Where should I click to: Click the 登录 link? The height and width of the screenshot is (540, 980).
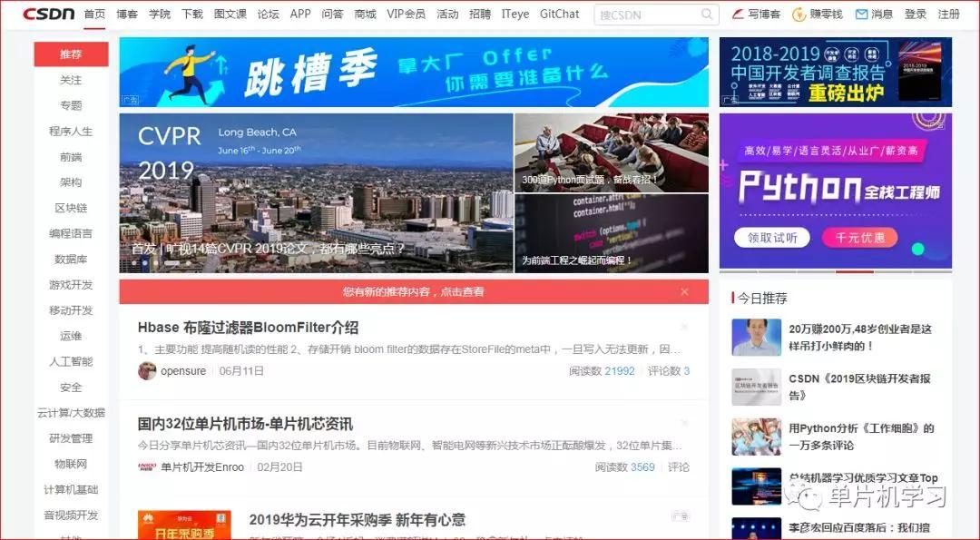coord(916,14)
